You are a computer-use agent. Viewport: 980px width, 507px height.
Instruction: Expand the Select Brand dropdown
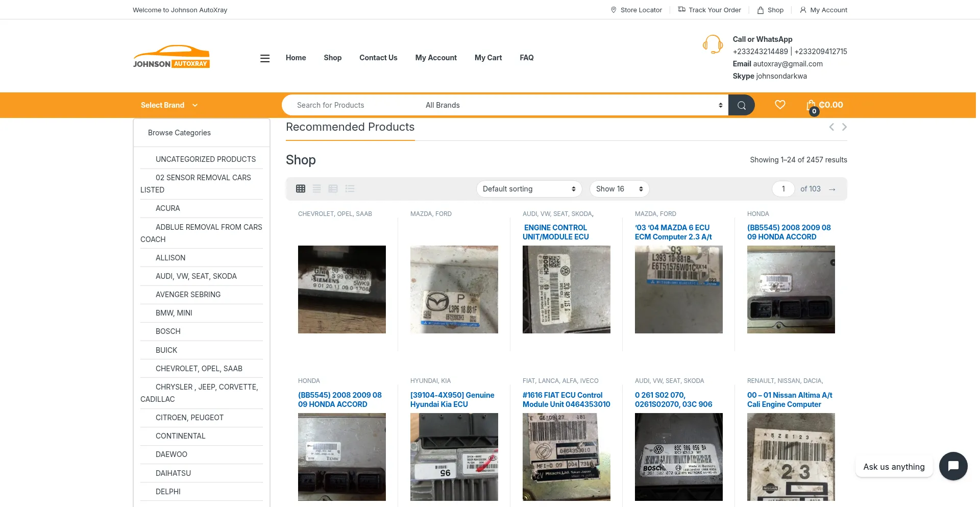169,105
